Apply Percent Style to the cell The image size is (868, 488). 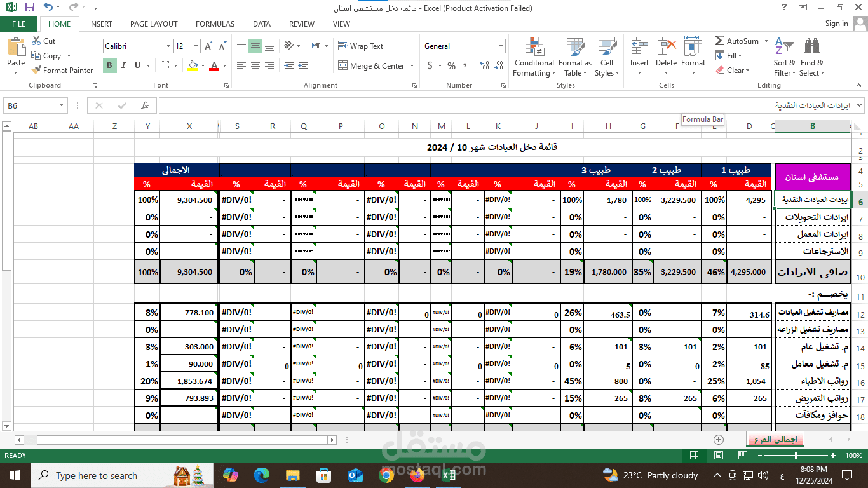pos(451,65)
